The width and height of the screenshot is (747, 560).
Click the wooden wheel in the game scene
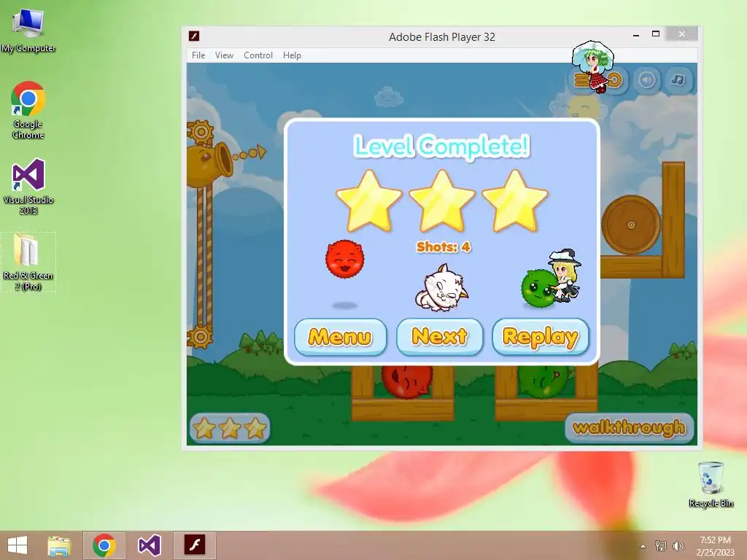631,225
